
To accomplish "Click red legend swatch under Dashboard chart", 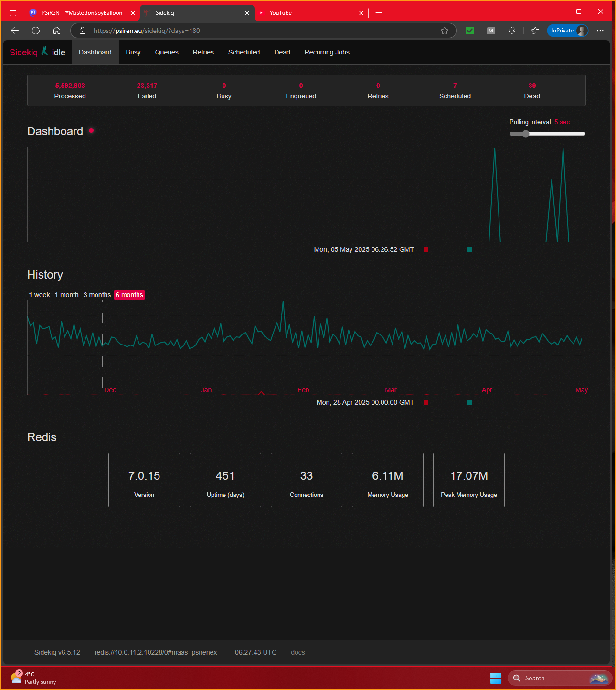I will 426,249.
